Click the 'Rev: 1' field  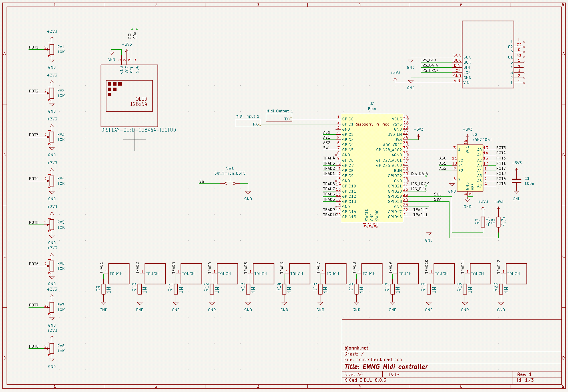click(524, 374)
